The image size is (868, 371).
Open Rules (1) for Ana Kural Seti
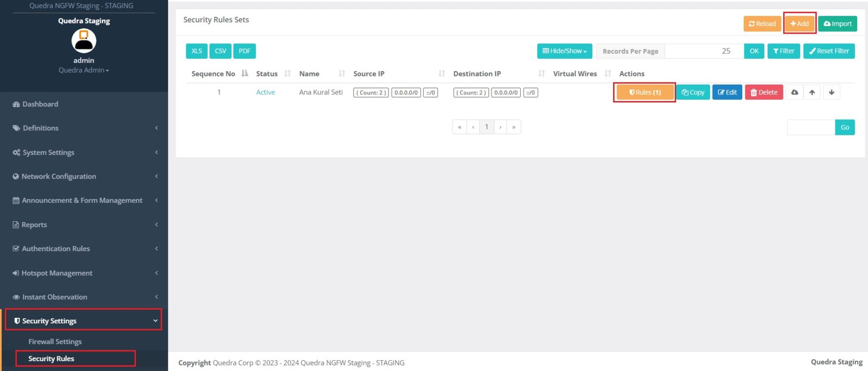pyautogui.click(x=644, y=92)
